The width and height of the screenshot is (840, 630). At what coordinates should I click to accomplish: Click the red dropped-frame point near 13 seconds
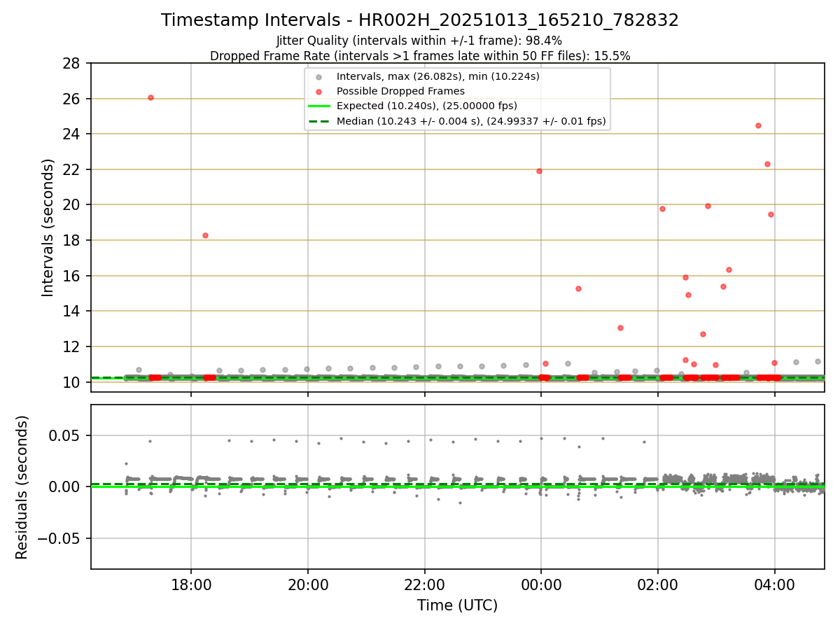click(620, 328)
